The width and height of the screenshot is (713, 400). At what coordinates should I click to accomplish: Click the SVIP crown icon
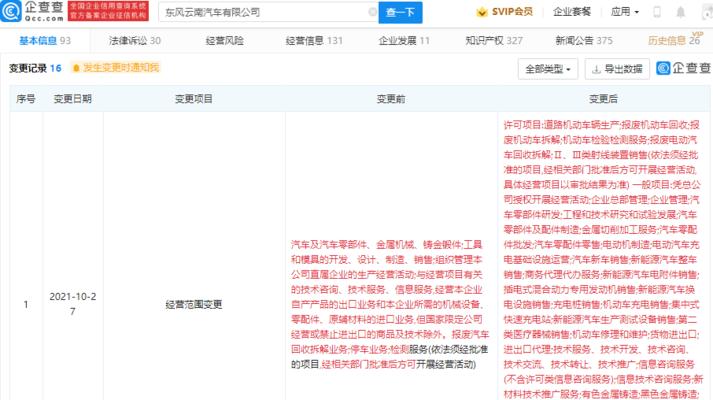pyautogui.click(x=482, y=12)
